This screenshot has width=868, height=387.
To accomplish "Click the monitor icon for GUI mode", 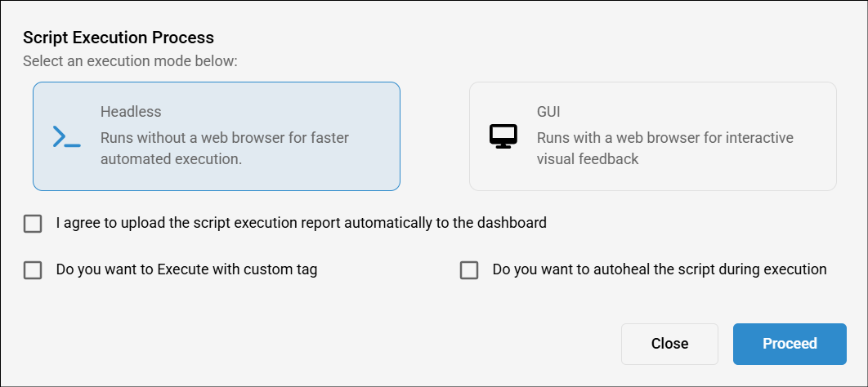I will click(x=503, y=136).
